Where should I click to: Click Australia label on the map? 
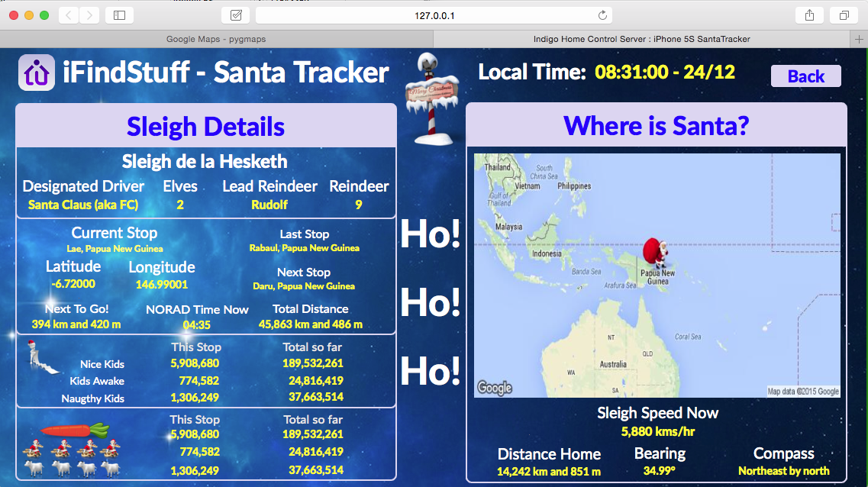tap(613, 364)
